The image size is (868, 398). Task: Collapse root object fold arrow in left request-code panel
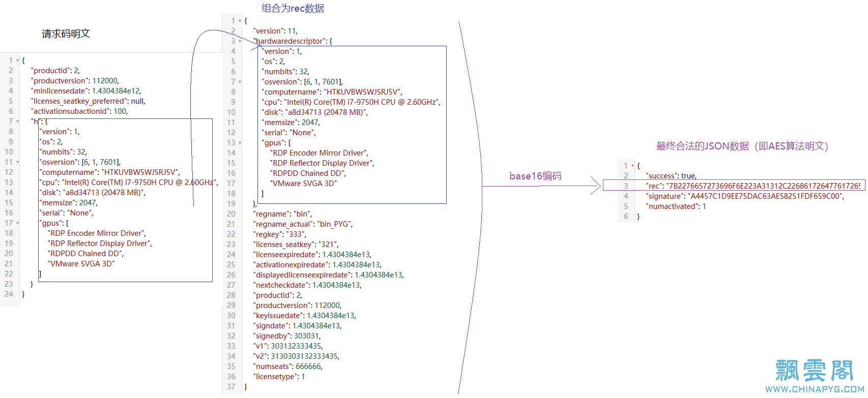point(17,60)
